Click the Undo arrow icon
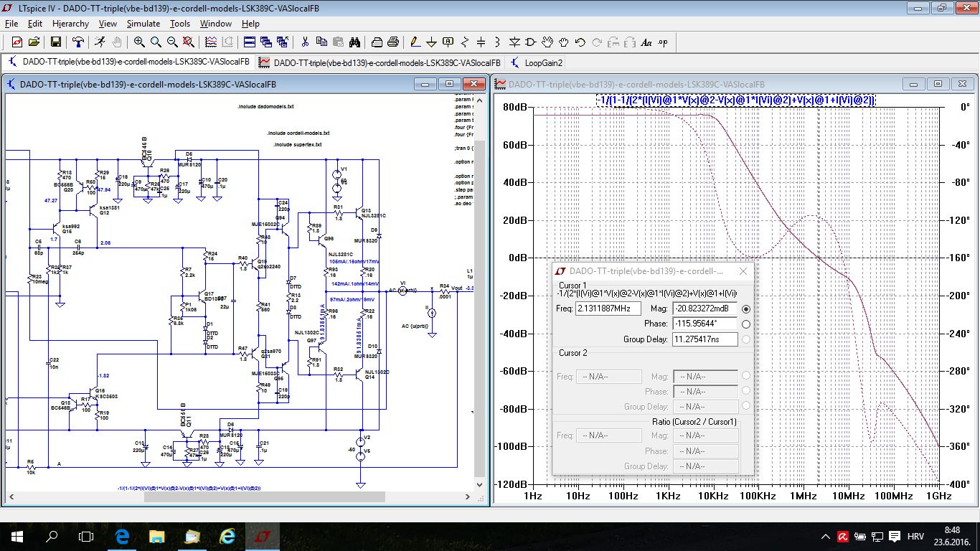 point(580,42)
